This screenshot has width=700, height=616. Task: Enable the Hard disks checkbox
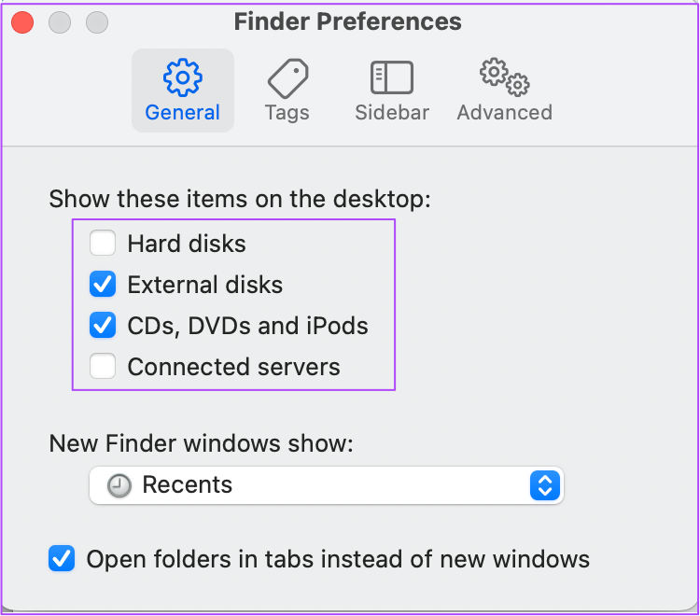tap(103, 243)
